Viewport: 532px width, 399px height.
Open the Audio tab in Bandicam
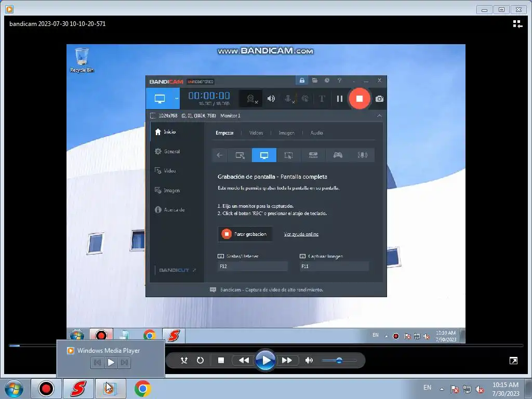click(316, 132)
